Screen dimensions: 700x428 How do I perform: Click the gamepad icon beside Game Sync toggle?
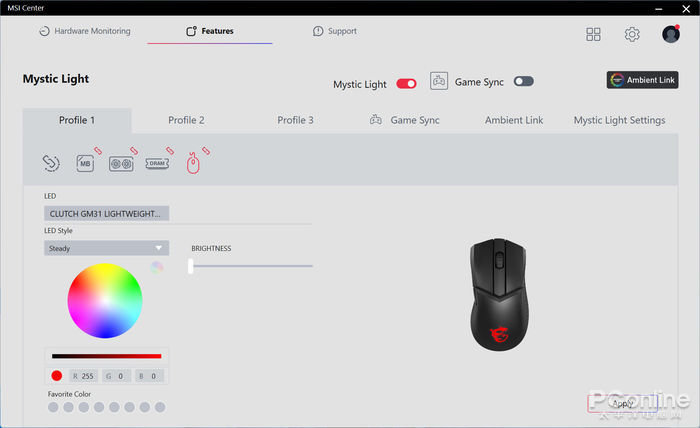click(439, 81)
